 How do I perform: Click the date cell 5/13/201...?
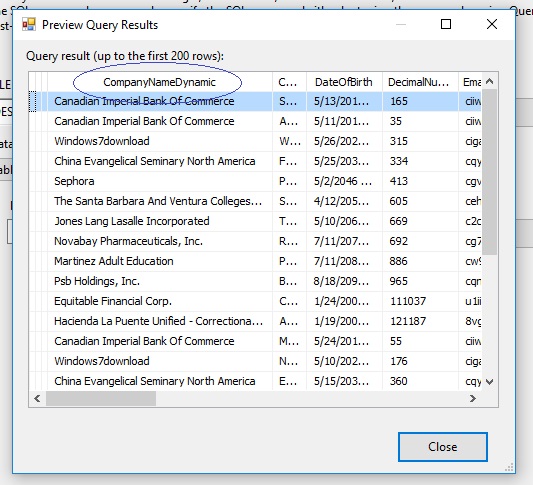344,101
